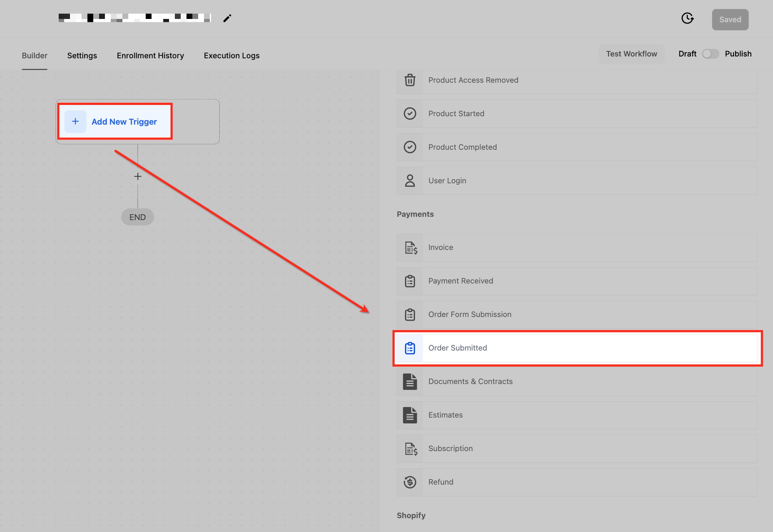Add a step with the plus below trigger
Image resolution: width=773 pixels, height=532 pixels.
(138, 176)
